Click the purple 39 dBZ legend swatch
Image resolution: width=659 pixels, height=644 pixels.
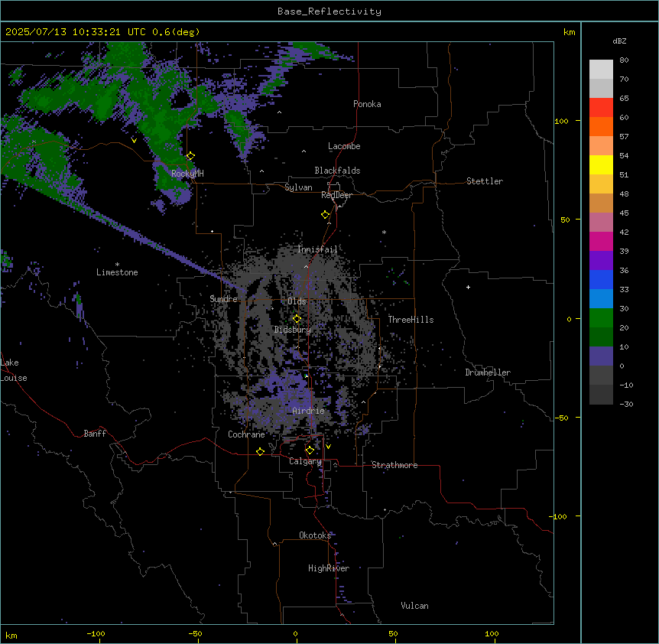pyautogui.click(x=601, y=261)
